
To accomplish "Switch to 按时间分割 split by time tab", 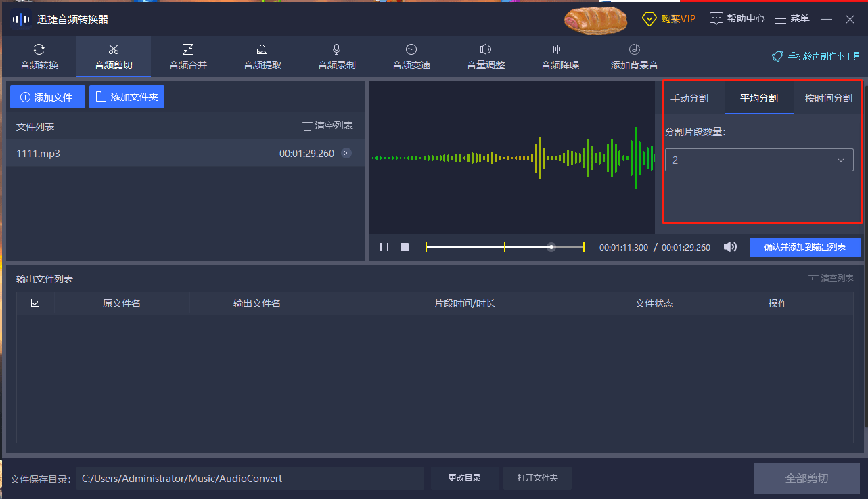I will coord(828,98).
